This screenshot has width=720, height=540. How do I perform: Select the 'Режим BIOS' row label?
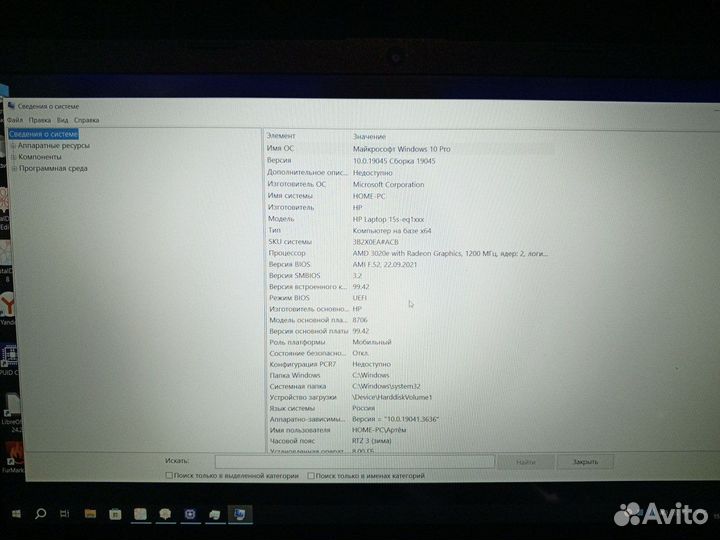[x=289, y=298]
